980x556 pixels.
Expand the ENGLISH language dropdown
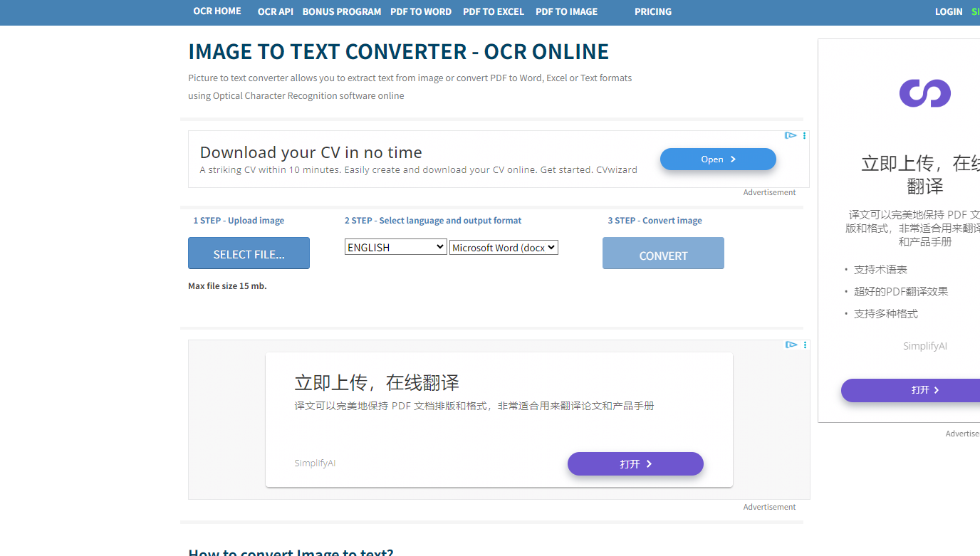pos(395,247)
